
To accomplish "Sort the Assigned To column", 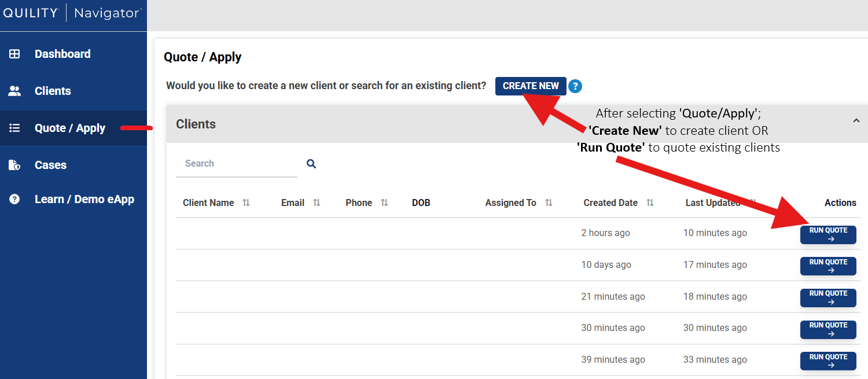I will (549, 203).
